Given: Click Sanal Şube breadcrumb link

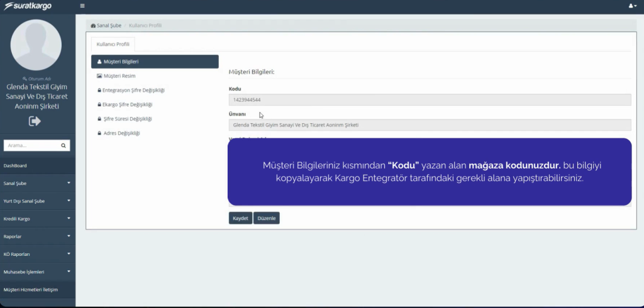Looking at the screenshot, I should [109, 26].
